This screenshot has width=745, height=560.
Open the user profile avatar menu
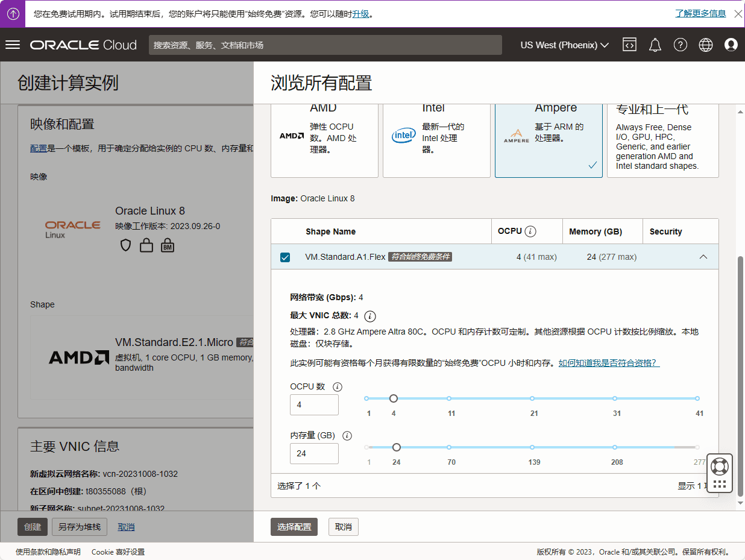coord(731,45)
